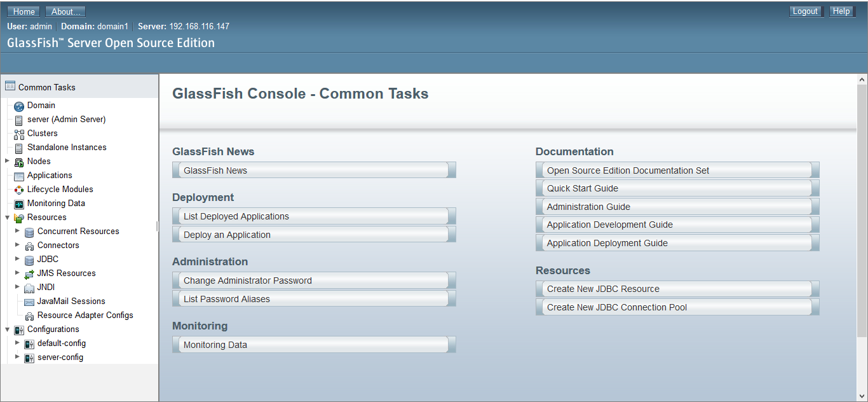Click the JDBC database icon
868x402 pixels.
coord(29,260)
